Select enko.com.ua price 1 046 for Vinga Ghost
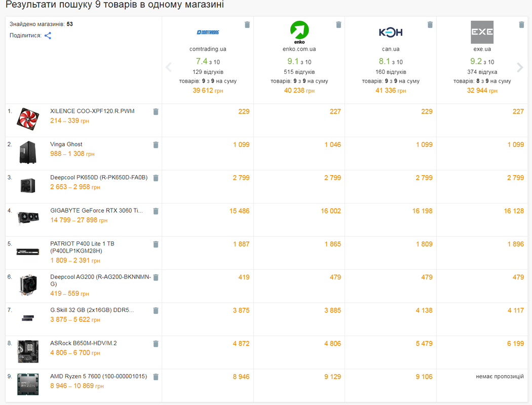Image resolution: width=532 pixels, height=405 pixels. pos(333,145)
